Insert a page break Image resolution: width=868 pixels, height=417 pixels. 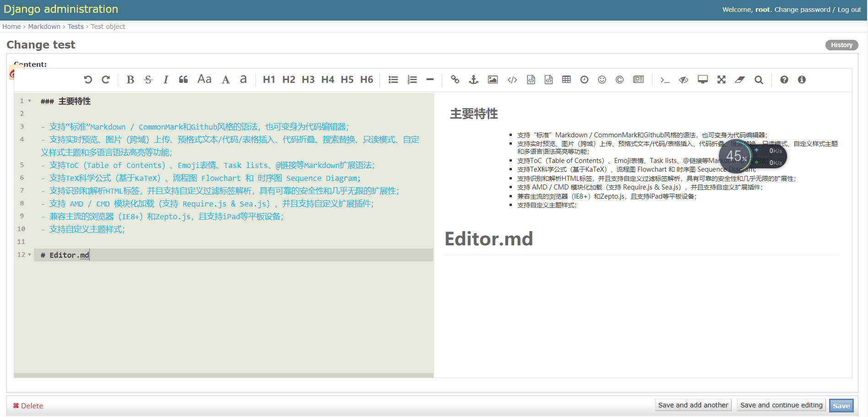tap(638, 80)
